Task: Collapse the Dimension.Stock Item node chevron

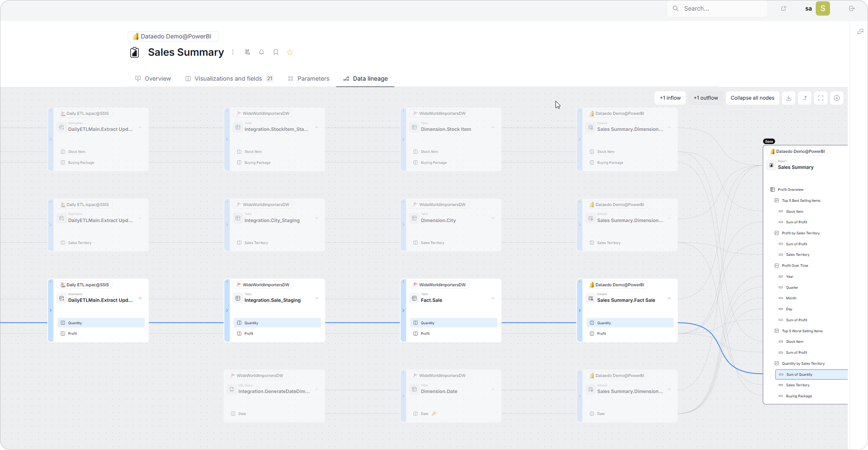Action: (x=493, y=127)
